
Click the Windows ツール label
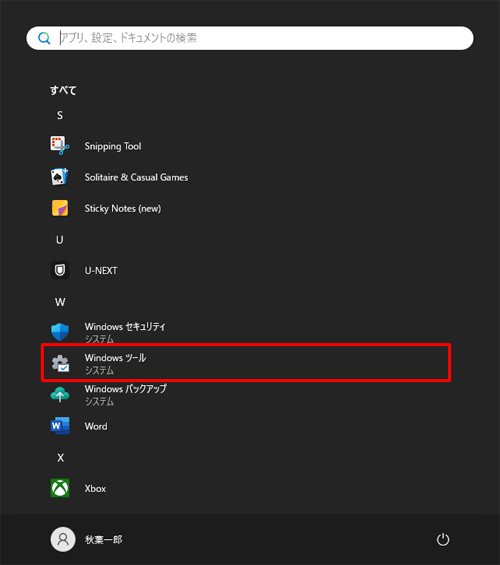coord(115,358)
